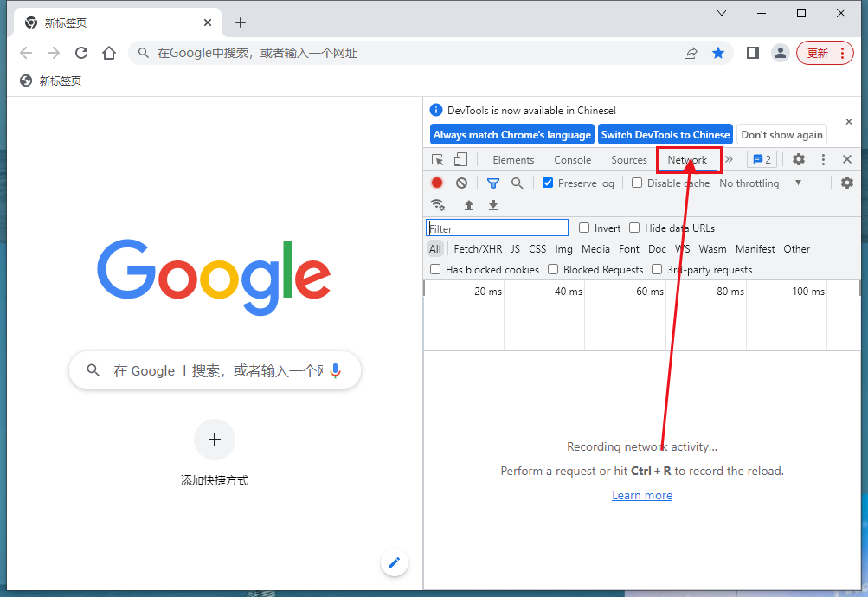Dismiss the DevTools language infobar

pyautogui.click(x=849, y=122)
